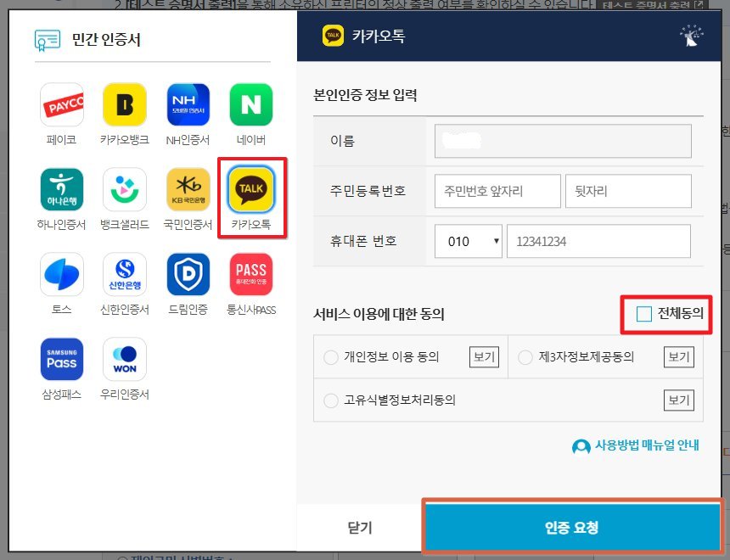Select the 토스 certificate icon

62,274
